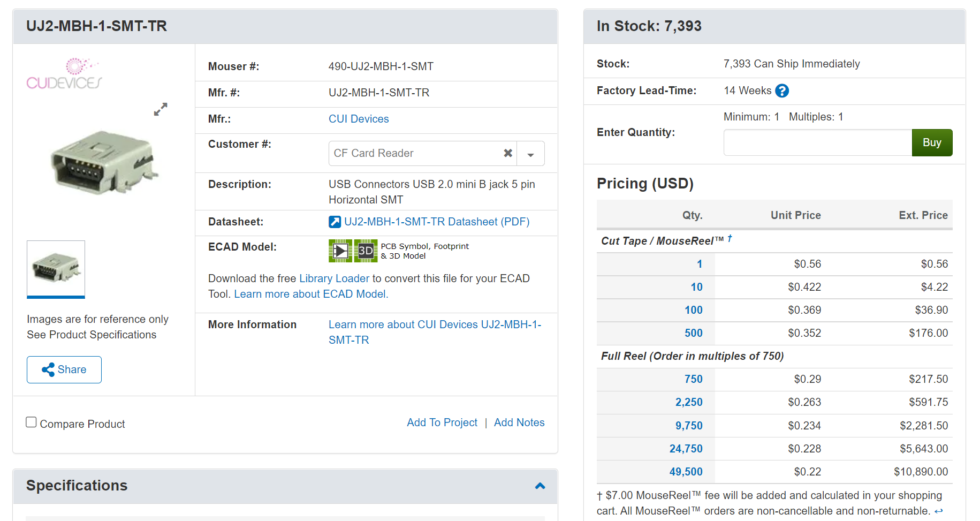Click the PCB symbol ECAD icon

(x=340, y=251)
